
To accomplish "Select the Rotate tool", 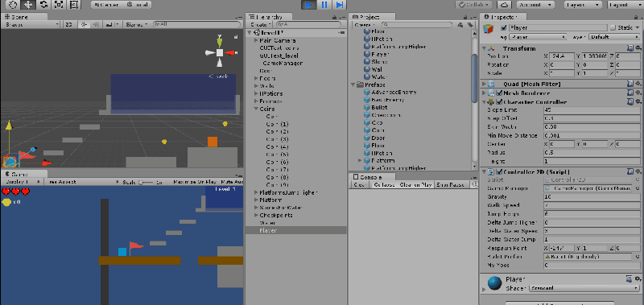I will (x=43, y=5).
